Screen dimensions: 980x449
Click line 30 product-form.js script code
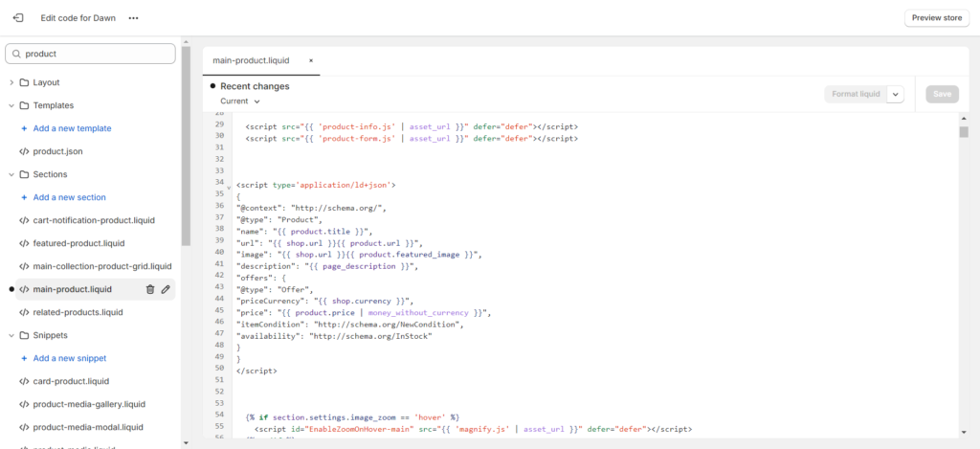click(x=412, y=138)
